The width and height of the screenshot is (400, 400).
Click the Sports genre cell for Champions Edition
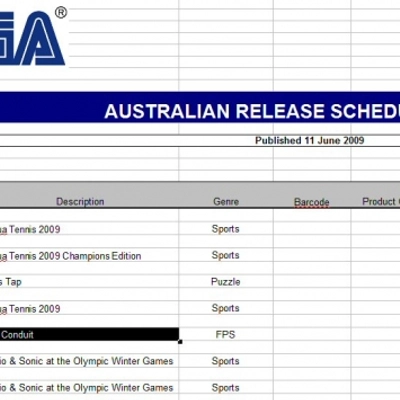(226, 255)
